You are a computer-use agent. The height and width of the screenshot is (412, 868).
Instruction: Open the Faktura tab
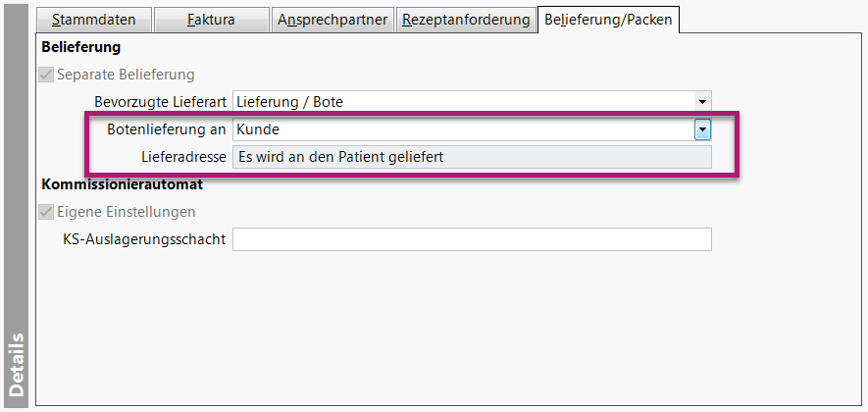point(211,19)
